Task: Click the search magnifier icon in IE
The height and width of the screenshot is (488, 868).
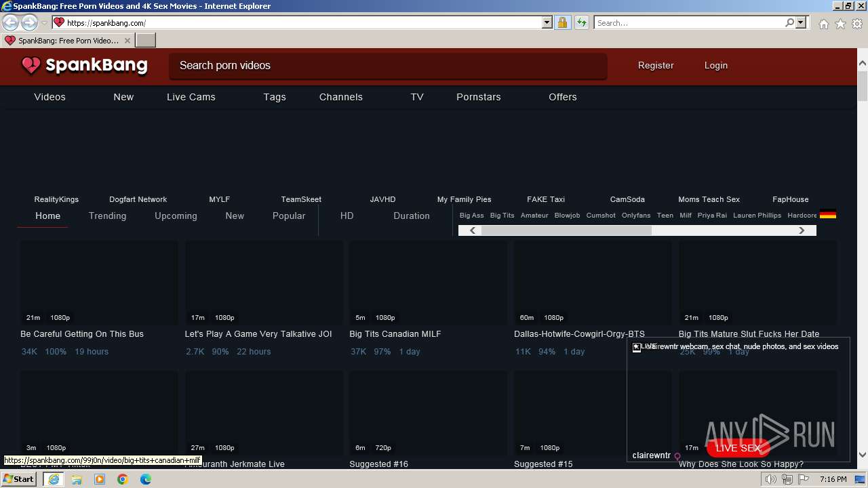Action: tap(789, 22)
